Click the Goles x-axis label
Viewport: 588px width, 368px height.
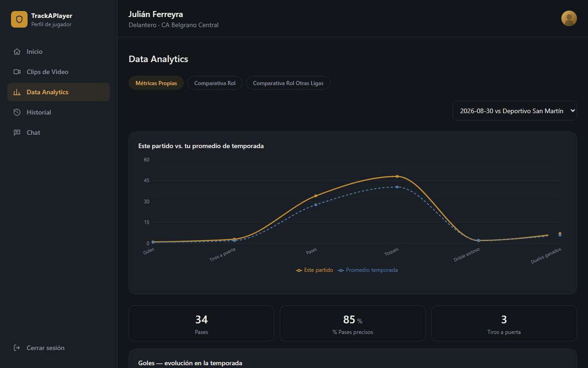click(149, 251)
